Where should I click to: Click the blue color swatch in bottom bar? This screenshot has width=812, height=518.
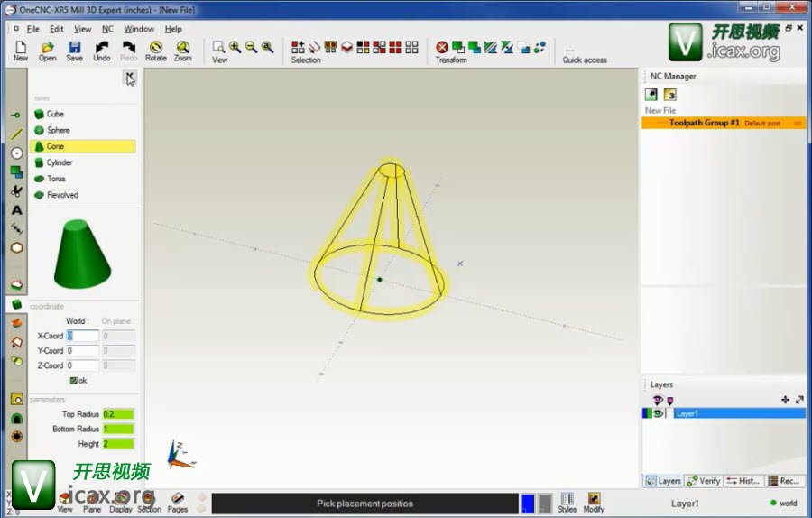pyautogui.click(x=528, y=504)
